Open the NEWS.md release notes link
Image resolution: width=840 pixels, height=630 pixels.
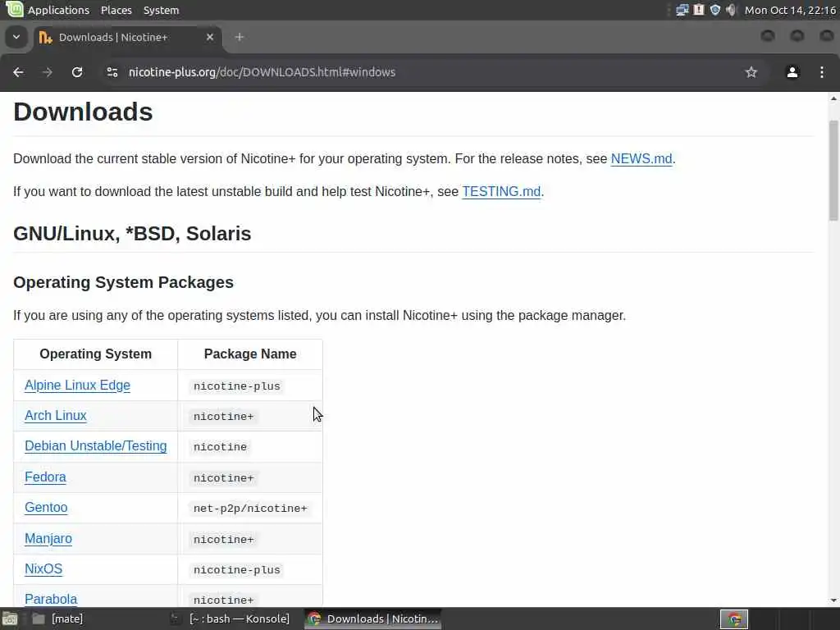641,159
